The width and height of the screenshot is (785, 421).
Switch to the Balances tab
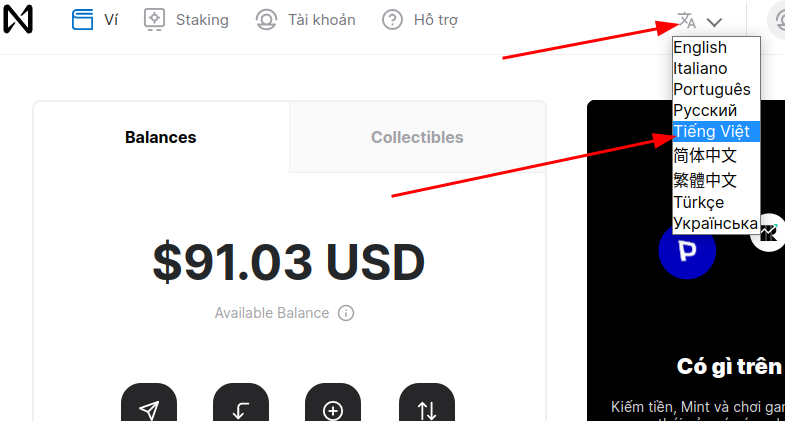(161, 137)
